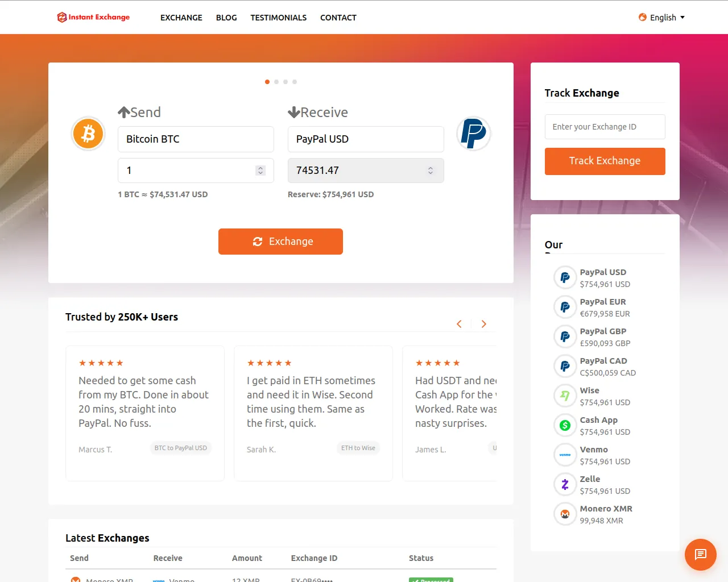Click the orange Exchange button
Viewport: 728px width, 582px height.
pyautogui.click(x=280, y=242)
